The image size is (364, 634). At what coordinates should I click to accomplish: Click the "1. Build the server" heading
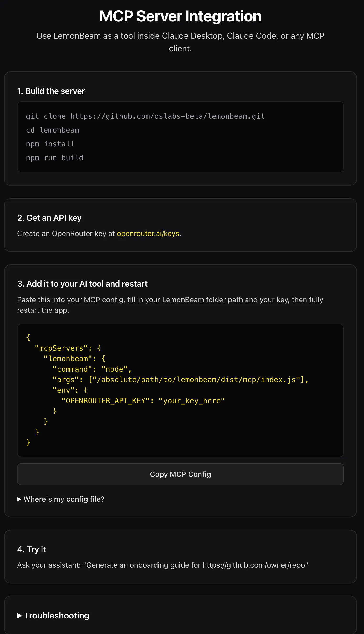tap(51, 91)
